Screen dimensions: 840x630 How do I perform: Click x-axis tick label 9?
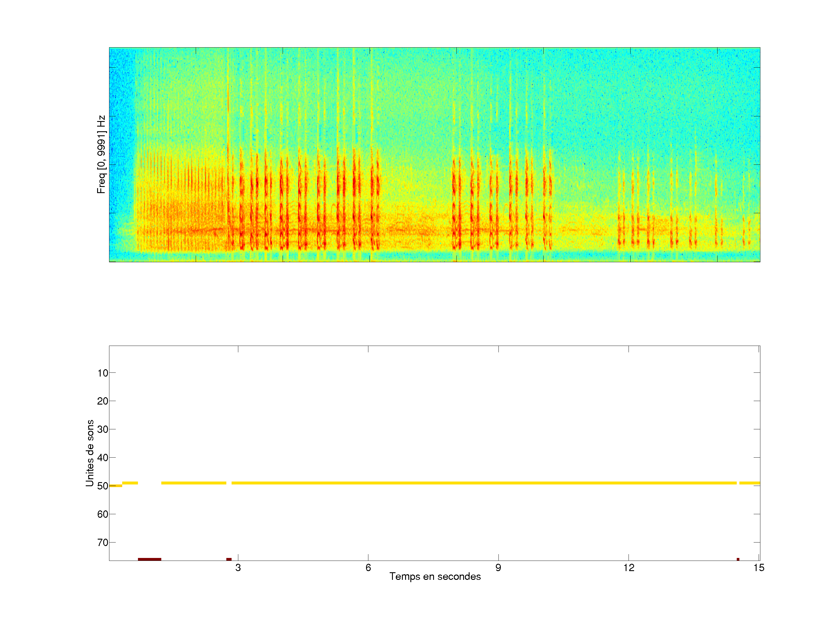(498, 568)
